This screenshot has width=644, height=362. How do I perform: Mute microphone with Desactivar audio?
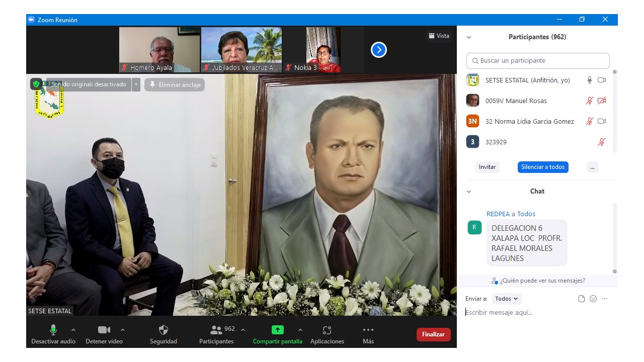[x=53, y=330]
